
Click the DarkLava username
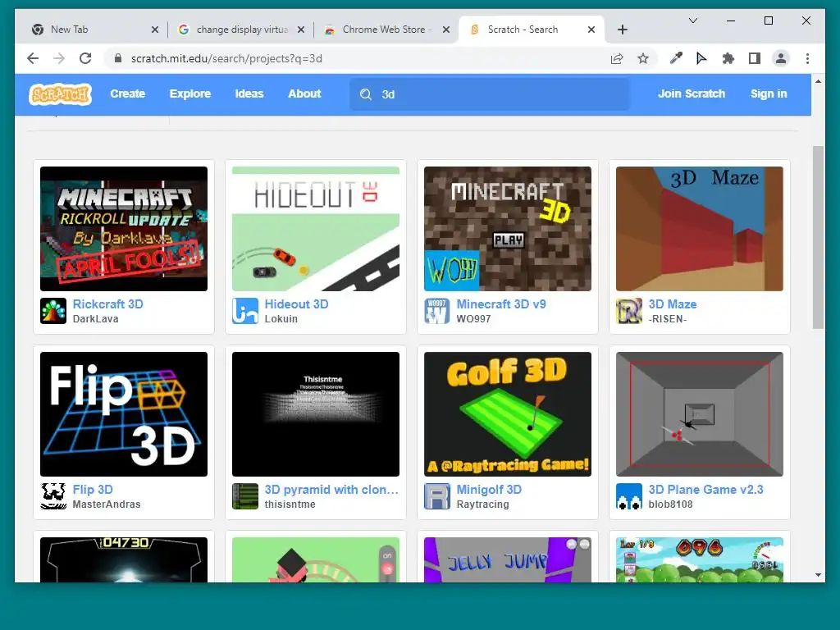pyautogui.click(x=95, y=319)
